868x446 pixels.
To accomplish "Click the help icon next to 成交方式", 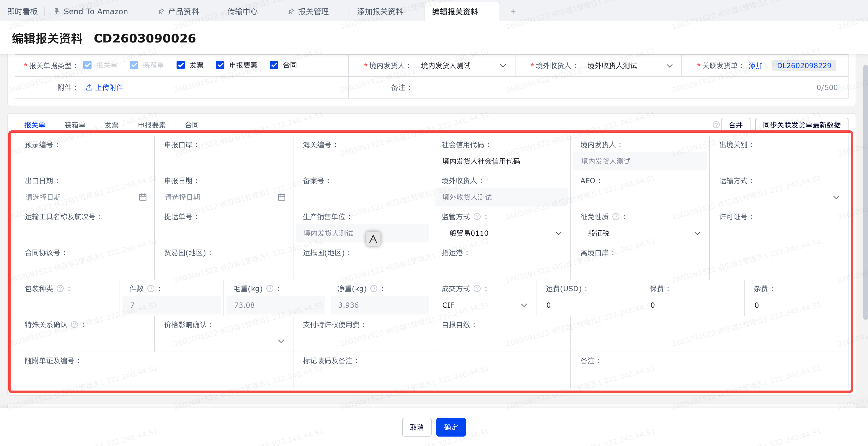I will pyautogui.click(x=477, y=289).
